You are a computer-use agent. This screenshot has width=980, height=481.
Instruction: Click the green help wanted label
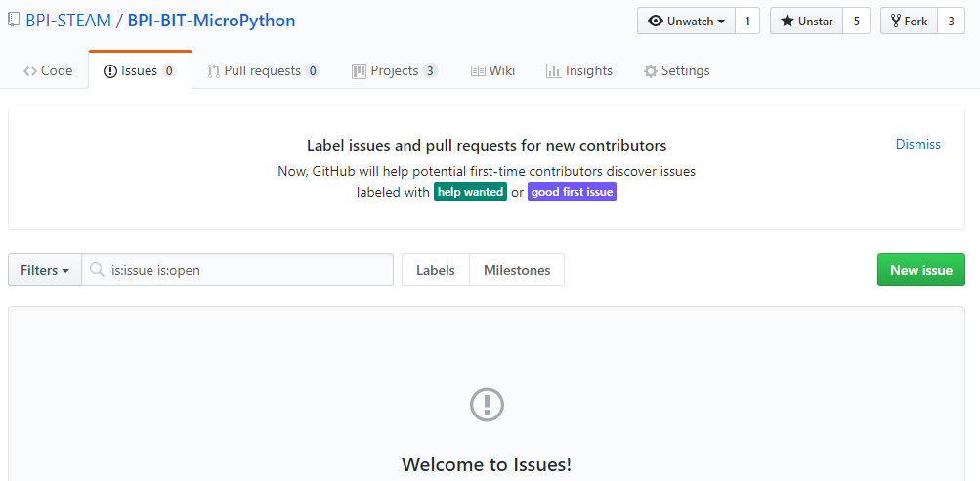[x=470, y=192]
